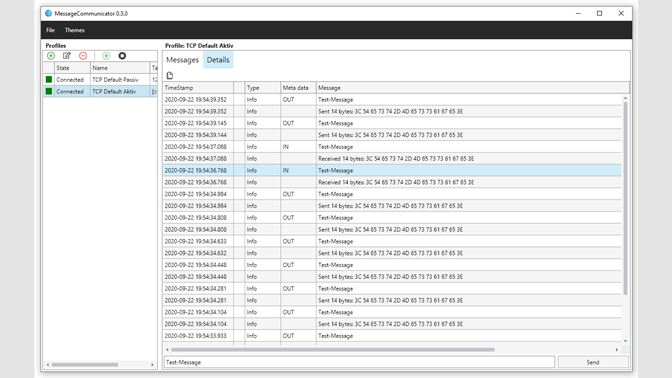Select timestamp 2020-09-22 19:54:39.352 with OUT metadata
672x378 pixels.
pos(195,99)
